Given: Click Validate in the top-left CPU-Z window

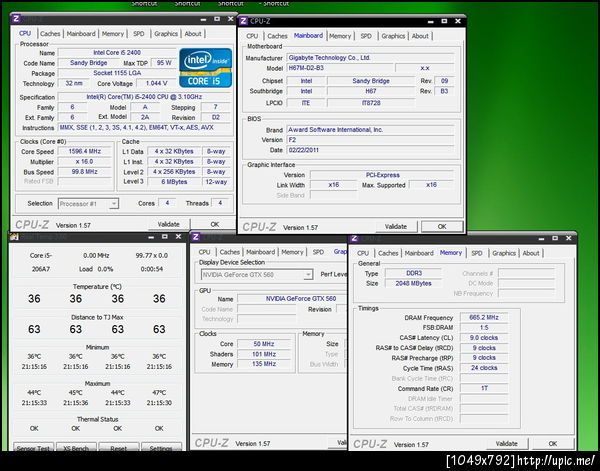Looking at the screenshot, I should pos(169,224).
